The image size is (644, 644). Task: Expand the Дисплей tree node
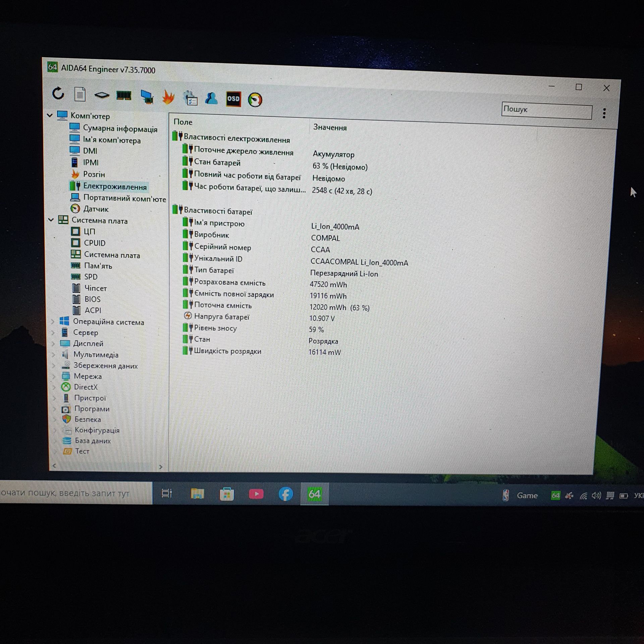(x=53, y=343)
